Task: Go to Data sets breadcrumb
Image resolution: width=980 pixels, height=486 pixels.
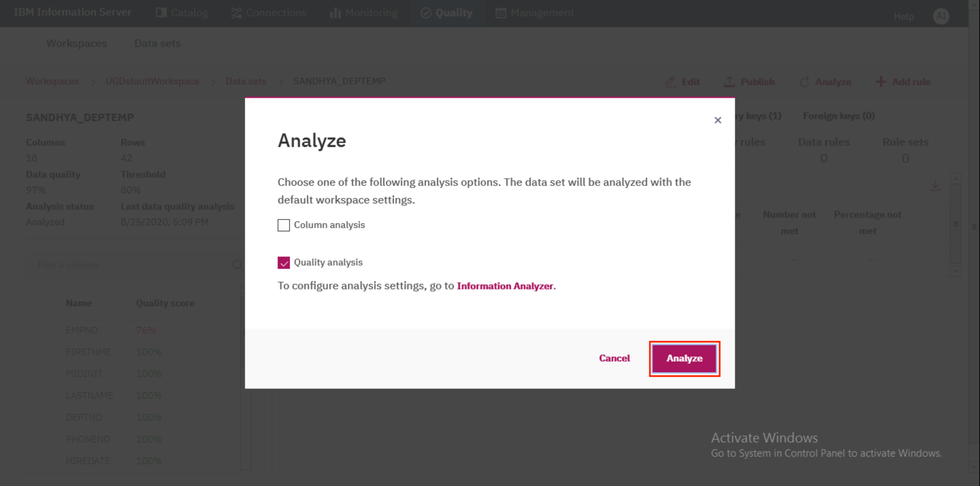Action: click(246, 81)
